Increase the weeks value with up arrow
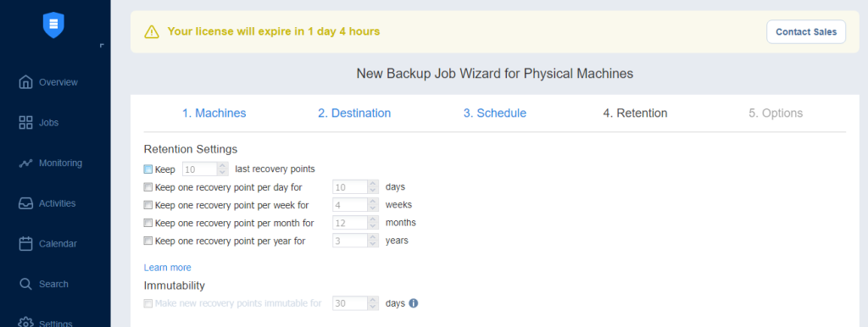Viewport: 868px width, 327px height. (x=374, y=202)
